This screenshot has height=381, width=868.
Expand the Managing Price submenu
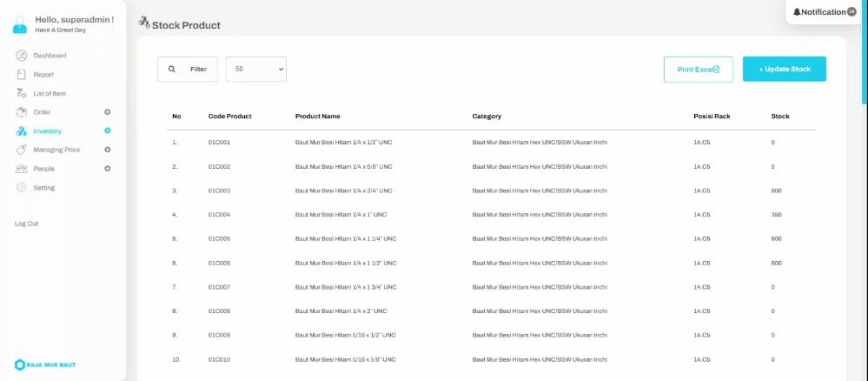pyautogui.click(x=108, y=150)
